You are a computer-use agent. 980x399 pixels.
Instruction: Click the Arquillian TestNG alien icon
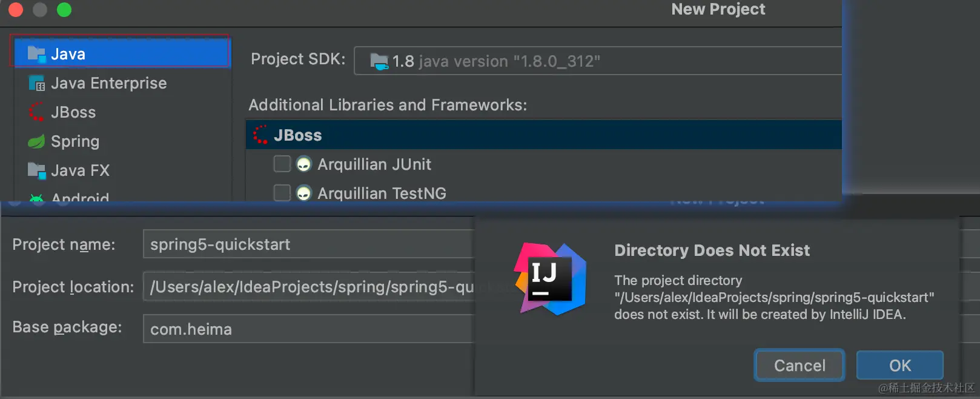(303, 193)
